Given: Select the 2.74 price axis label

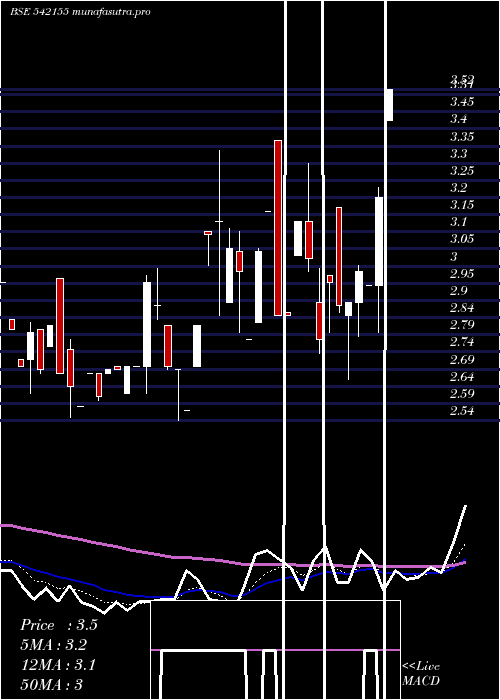Looking at the screenshot, I should click(462, 342).
